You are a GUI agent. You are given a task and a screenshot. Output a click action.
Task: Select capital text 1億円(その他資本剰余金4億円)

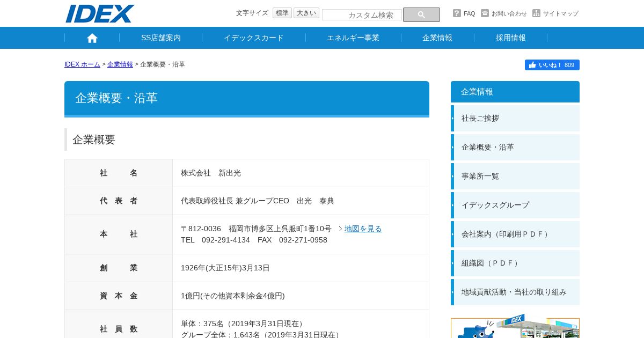point(233,296)
